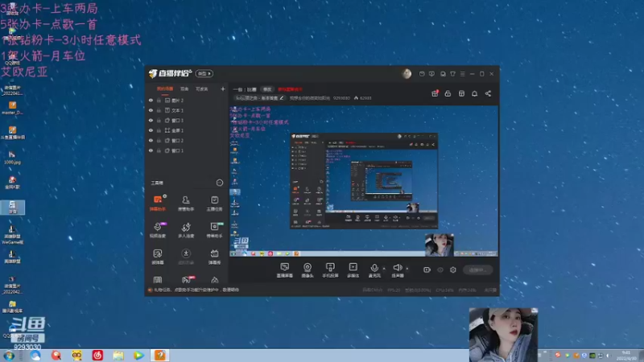Open the download-arrow tool in toolbox
Screen dimensions: 644x362
pyautogui.click(x=186, y=257)
